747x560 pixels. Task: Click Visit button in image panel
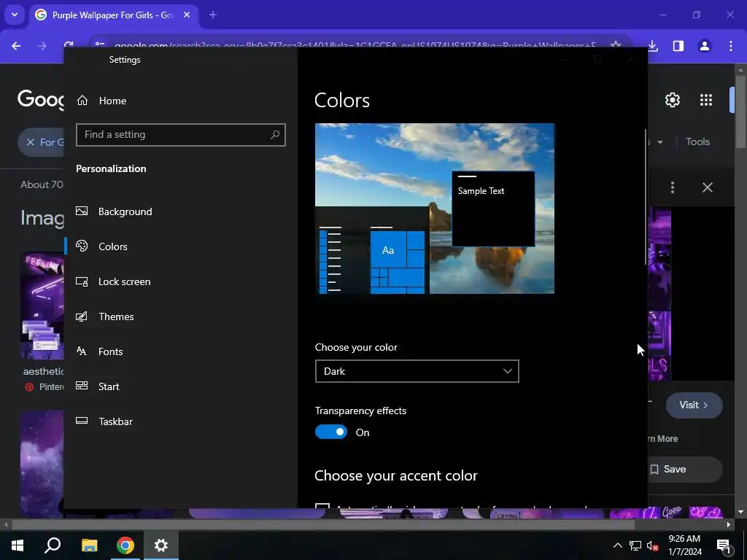(694, 405)
